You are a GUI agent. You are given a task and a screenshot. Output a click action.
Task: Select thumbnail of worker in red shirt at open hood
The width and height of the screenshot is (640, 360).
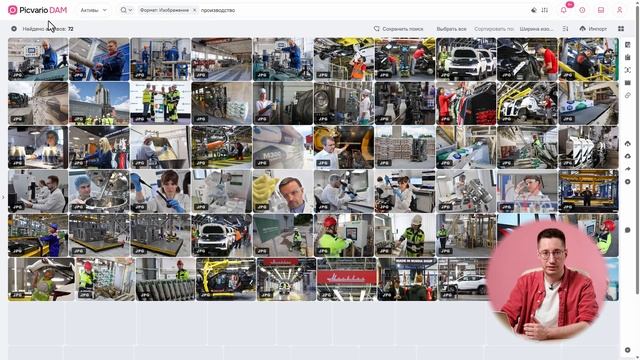pyautogui.click(x=527, y=59)
